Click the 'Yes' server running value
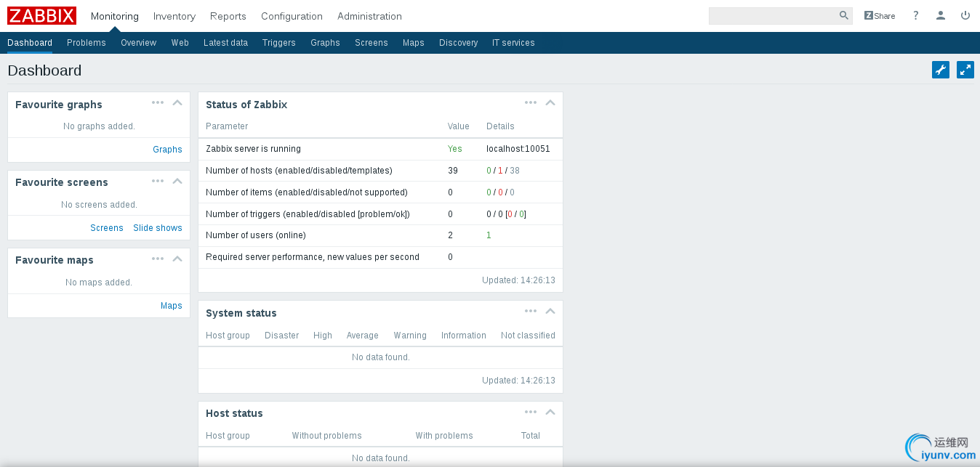This screenshot has height=467, width=980. click(x=455, y=149)
